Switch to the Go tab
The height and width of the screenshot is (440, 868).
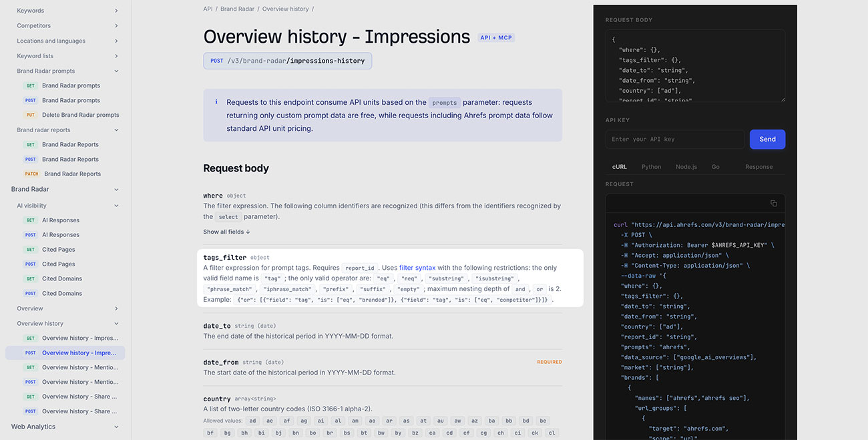pos(715,167)
